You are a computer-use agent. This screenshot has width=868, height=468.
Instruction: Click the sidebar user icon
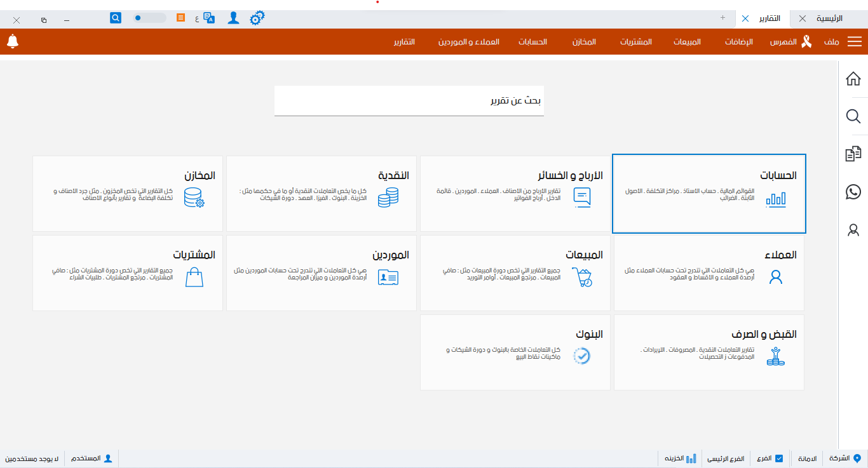(853, 230)
